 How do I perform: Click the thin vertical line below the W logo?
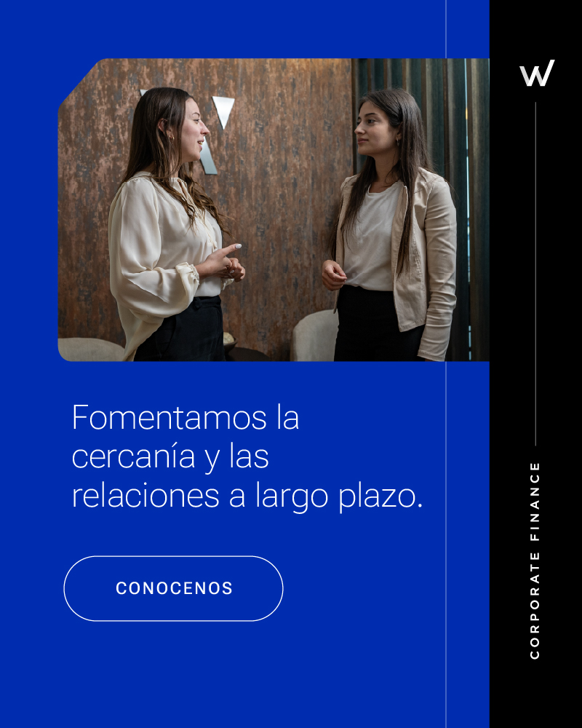535,274
